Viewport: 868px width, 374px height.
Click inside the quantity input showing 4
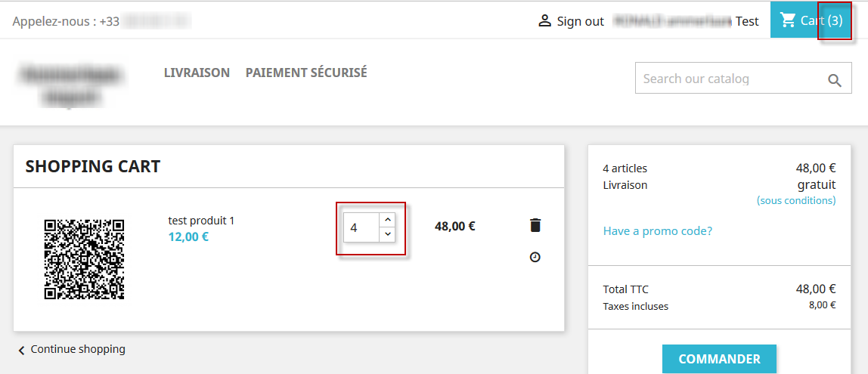[x=360, y=227]
